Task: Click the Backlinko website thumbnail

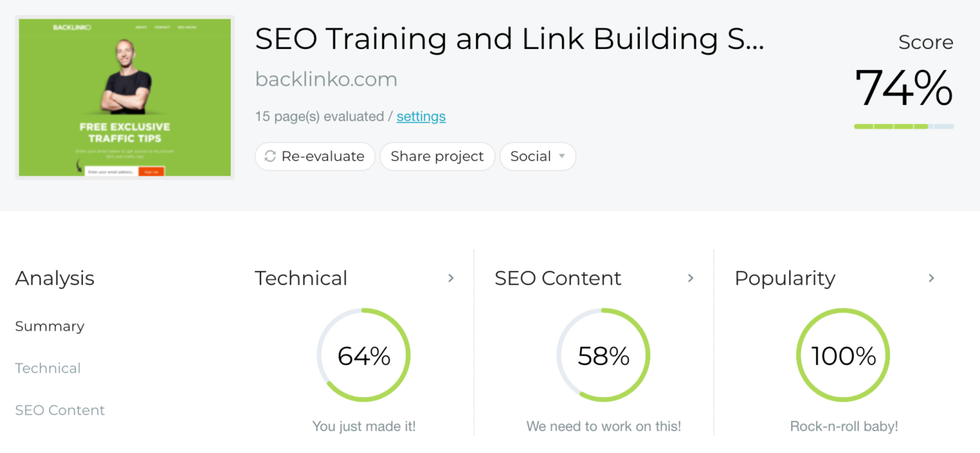Action: coord(124,98)
